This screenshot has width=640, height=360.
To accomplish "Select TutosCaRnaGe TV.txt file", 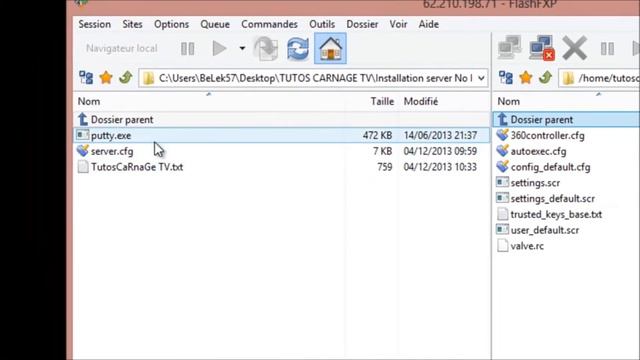I will click(282, 167).
